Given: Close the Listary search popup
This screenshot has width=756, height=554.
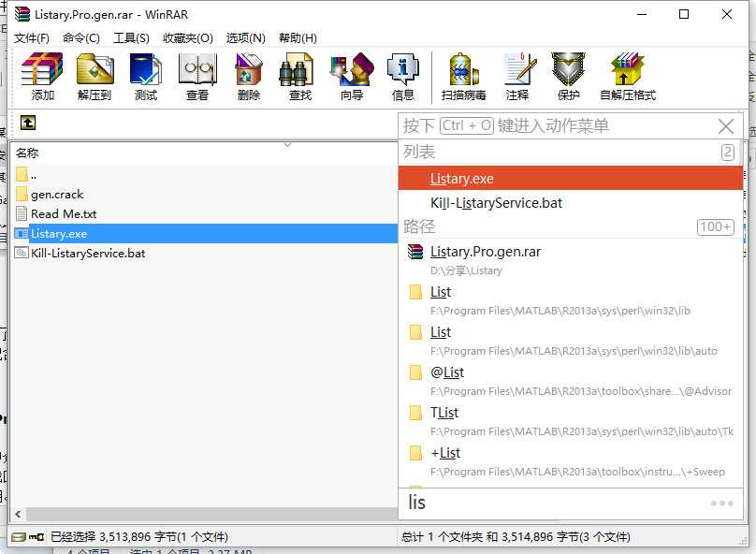Looking at the screenshot, I should click(726, 126).
